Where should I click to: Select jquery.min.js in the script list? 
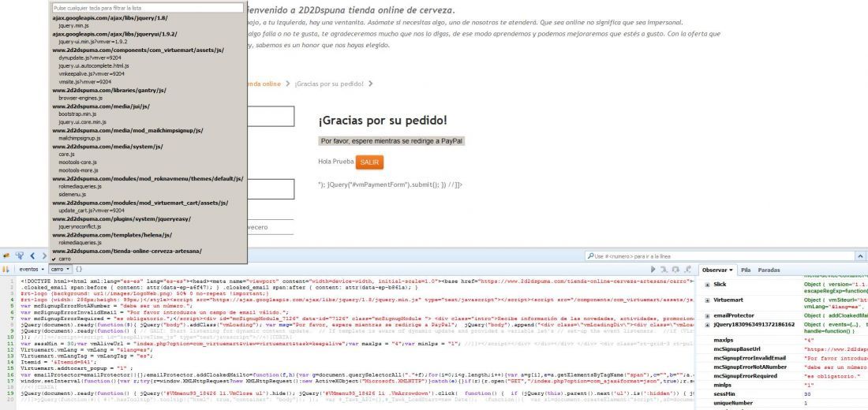point(73,25)
